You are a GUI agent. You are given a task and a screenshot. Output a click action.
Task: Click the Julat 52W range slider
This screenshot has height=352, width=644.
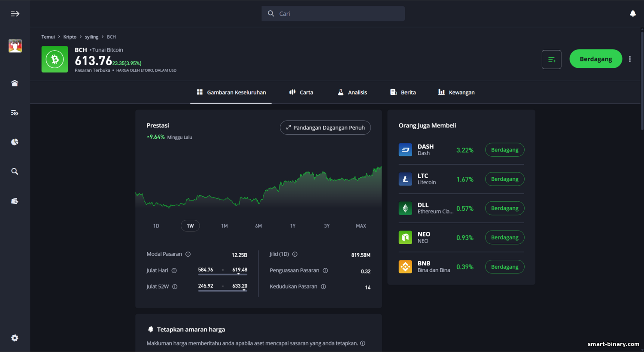[222, 291]
